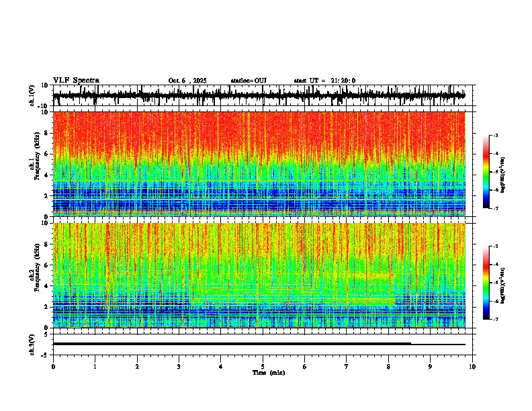
Task: Click the "ch.3(V)" axis label
Action: pyautogui.click(x=32, y=345)
